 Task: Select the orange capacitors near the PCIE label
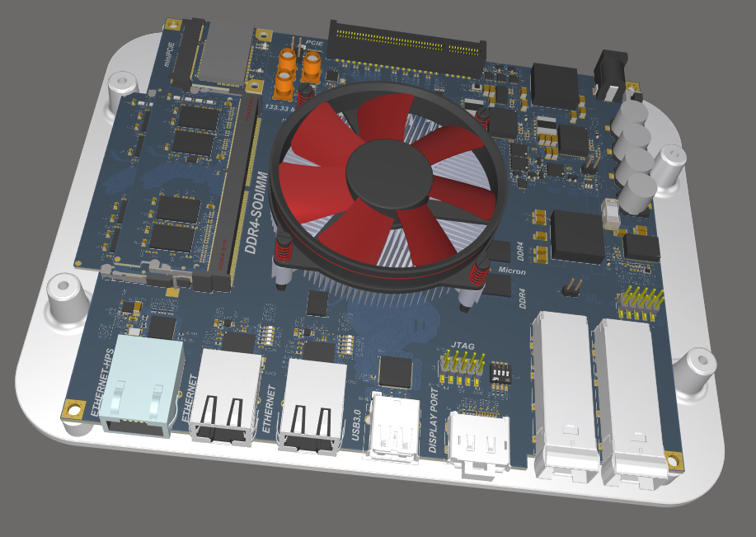click(298, 66)
